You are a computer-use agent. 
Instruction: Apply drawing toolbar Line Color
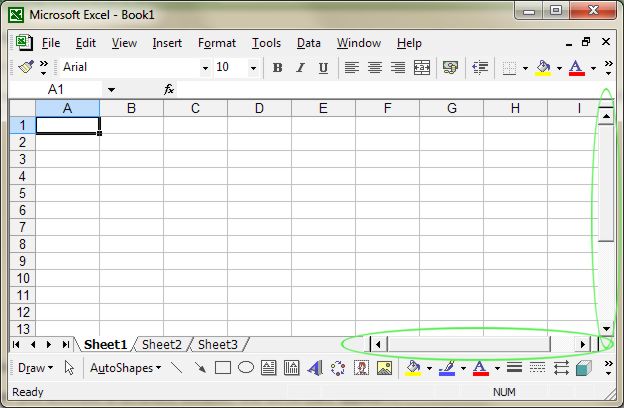[447, 368]
